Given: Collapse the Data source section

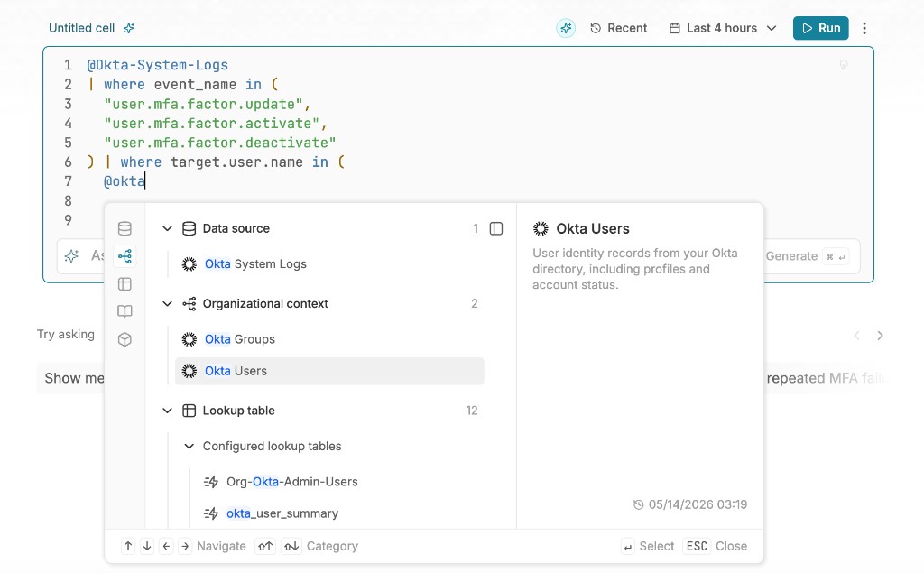Looking at the screenshot, I should (167, 228).
